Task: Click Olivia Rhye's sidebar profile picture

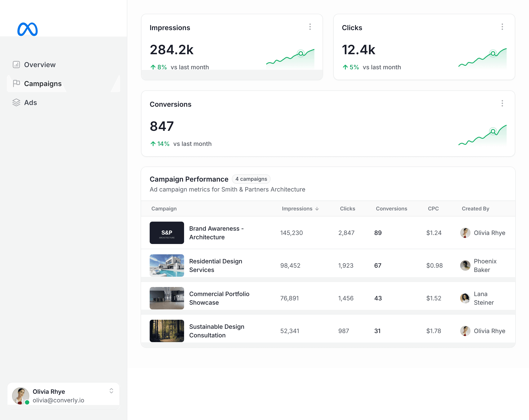Action: click(x=20, y=395)
